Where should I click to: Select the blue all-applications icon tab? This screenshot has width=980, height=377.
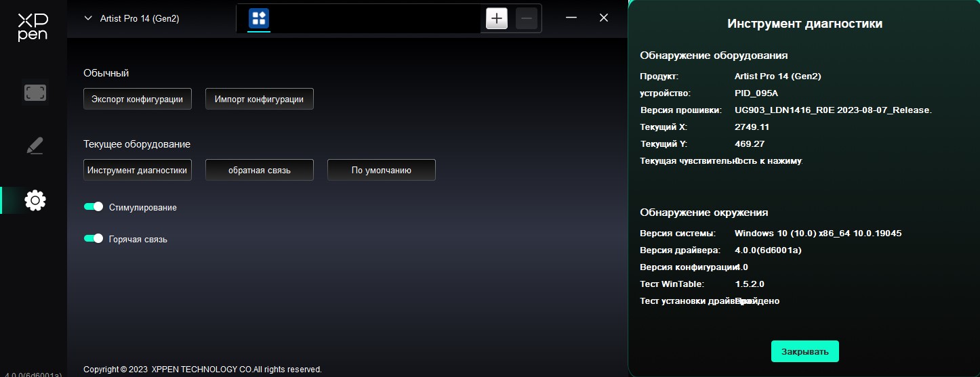click(x=259, y=18)
